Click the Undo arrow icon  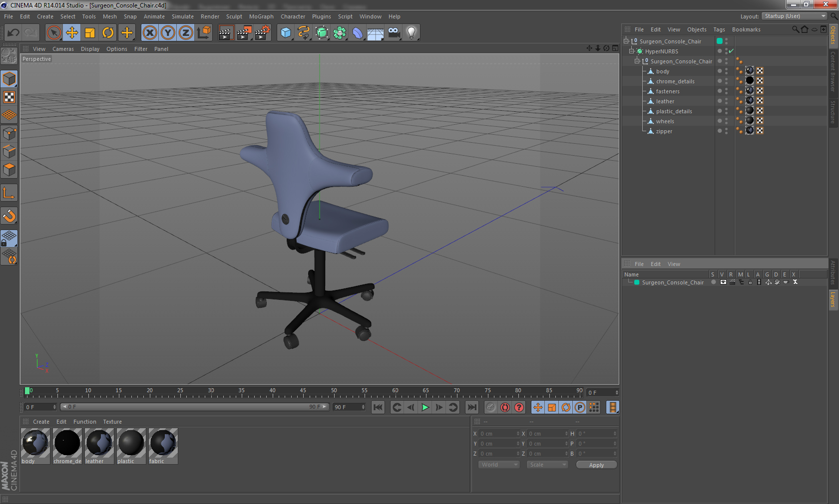[x=13, y=33]
